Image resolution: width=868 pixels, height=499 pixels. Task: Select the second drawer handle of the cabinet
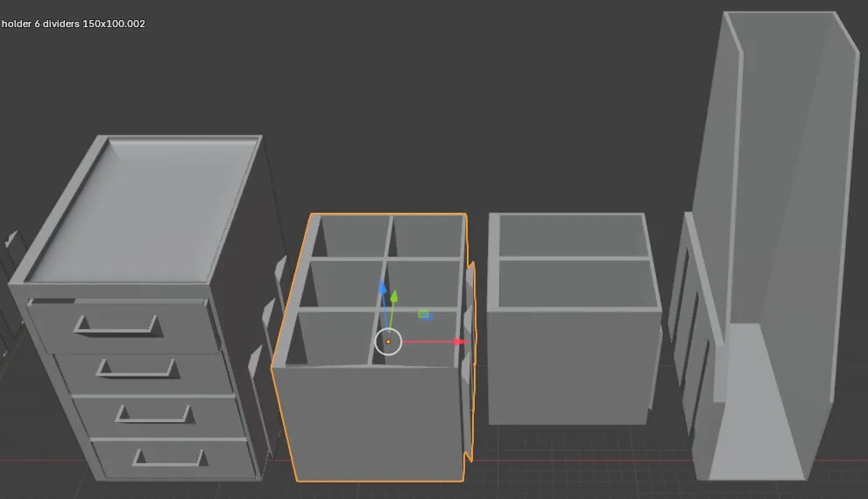tap(138, 369)
